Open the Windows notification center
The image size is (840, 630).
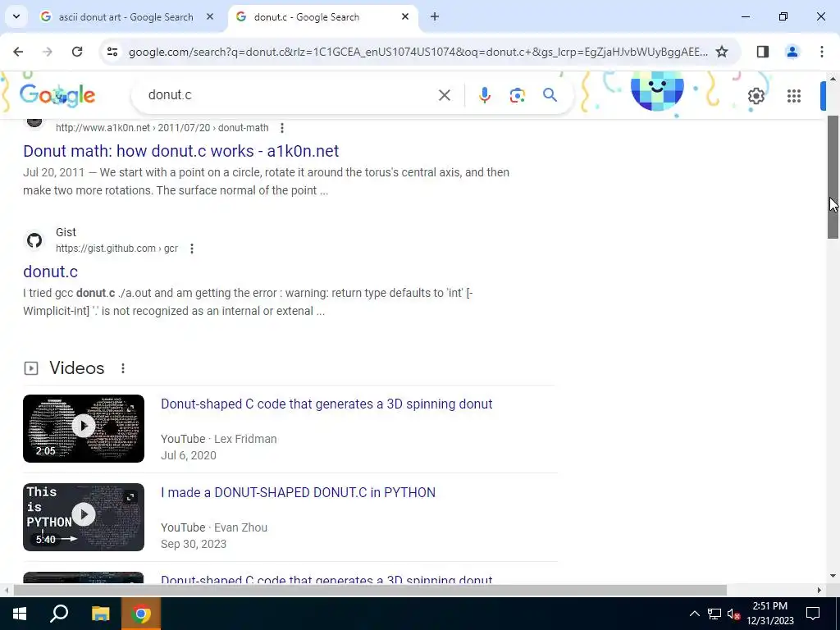point(813,614)
